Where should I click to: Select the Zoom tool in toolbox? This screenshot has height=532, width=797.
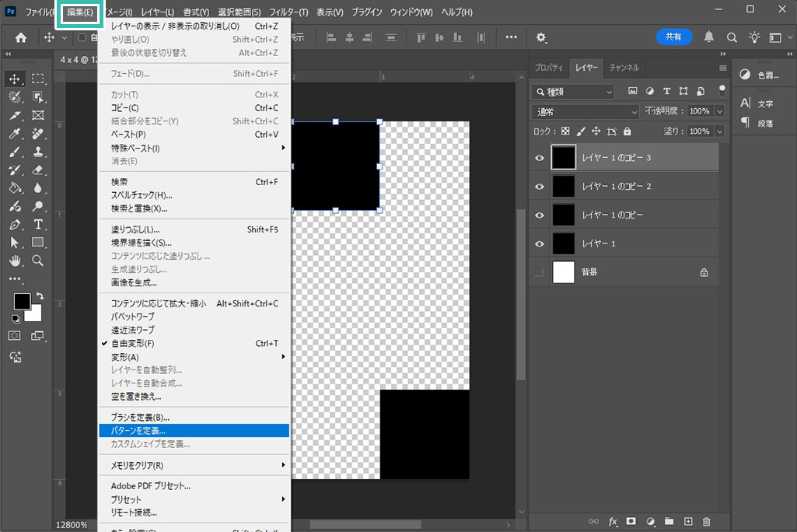click(37, 261)
